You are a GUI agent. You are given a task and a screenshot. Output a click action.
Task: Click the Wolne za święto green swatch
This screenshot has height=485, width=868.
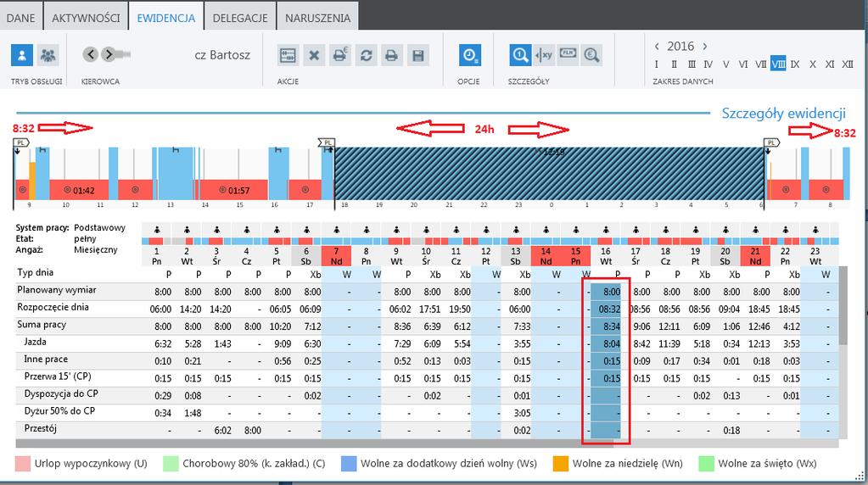(706, 464)
